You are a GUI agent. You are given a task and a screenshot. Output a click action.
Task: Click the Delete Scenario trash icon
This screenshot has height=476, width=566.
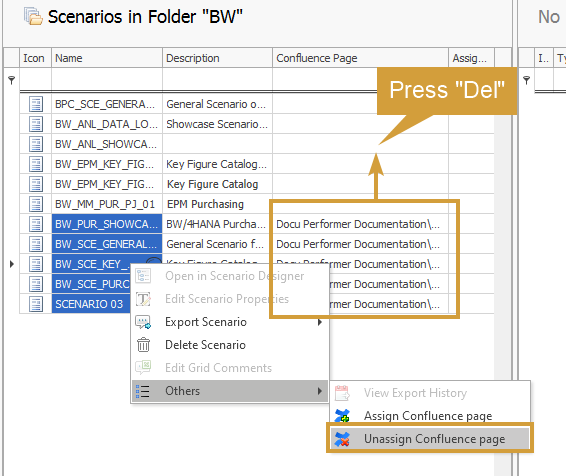[x=143, y=345]
